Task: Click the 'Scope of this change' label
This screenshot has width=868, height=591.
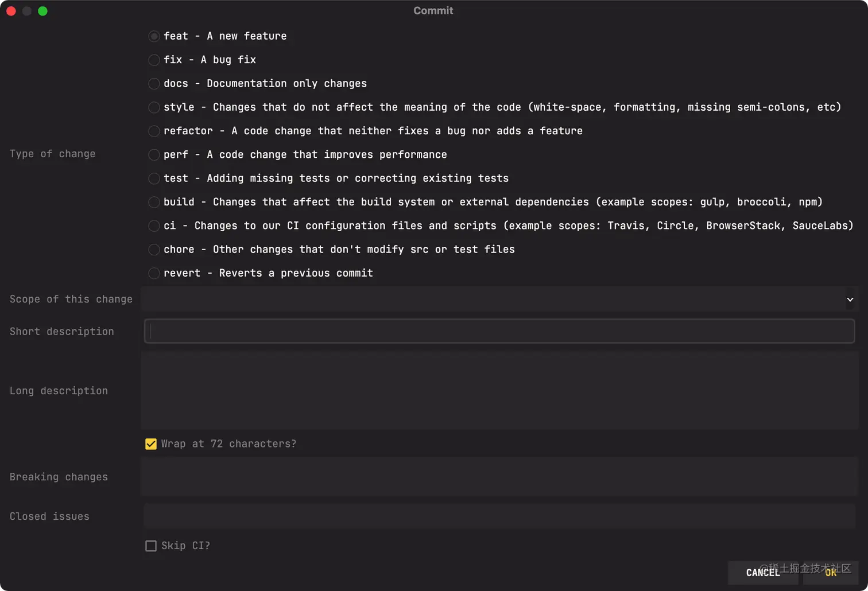Action: click(71, 299)
